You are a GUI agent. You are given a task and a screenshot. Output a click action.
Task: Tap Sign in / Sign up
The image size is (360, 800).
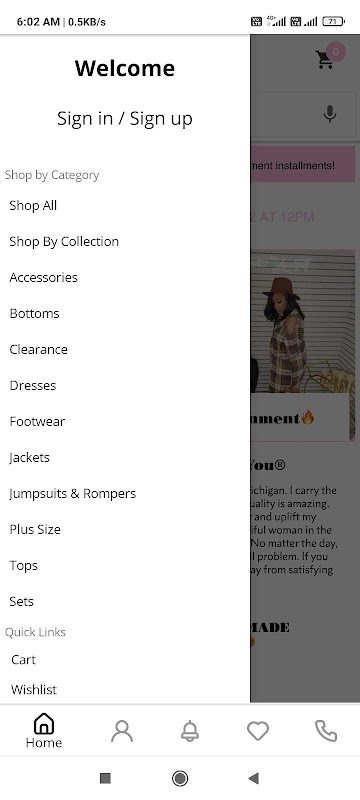pyautogui.click(x=125, y=118)
